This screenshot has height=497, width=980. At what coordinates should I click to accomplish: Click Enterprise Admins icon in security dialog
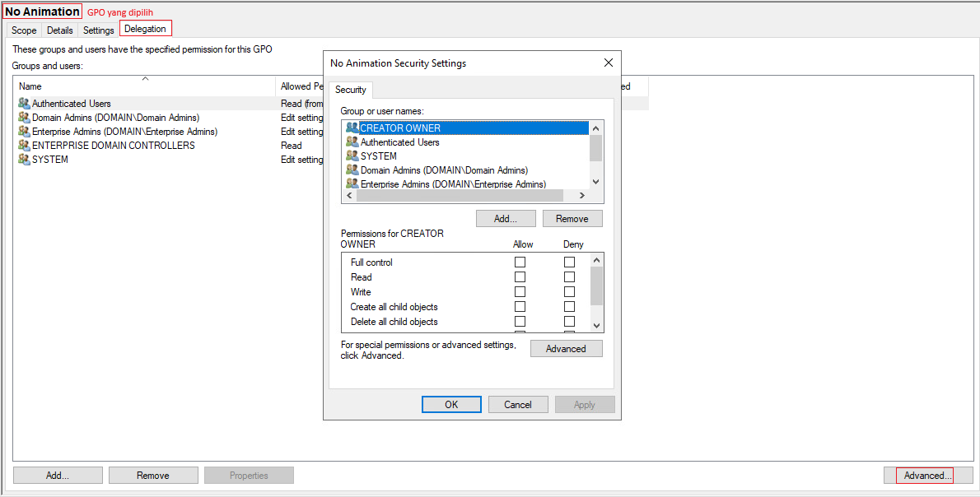(352, 183)
